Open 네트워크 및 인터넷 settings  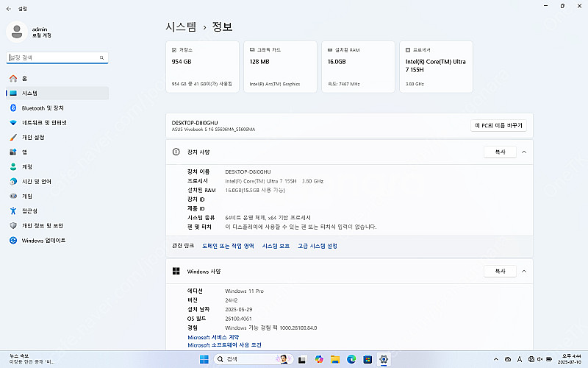(57, 123)
